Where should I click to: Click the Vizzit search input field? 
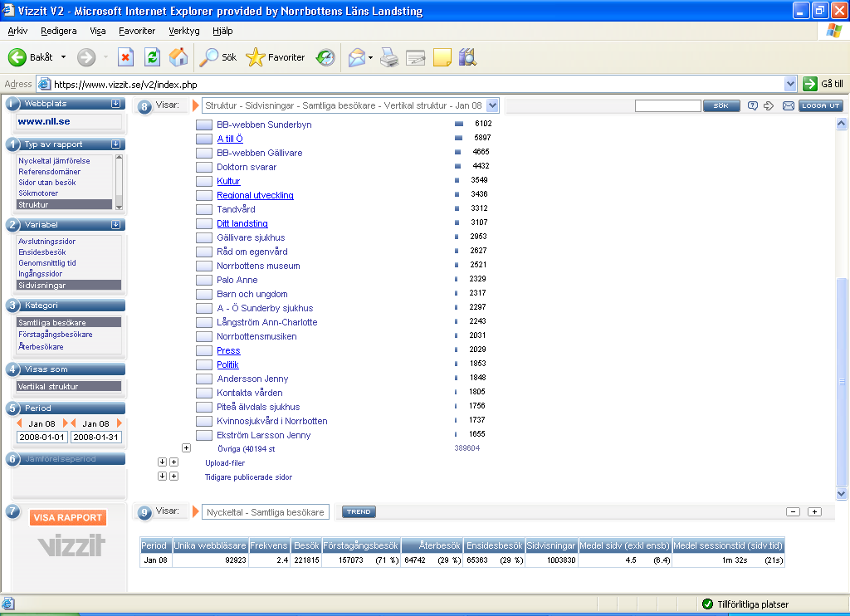(x=668, y=105)
